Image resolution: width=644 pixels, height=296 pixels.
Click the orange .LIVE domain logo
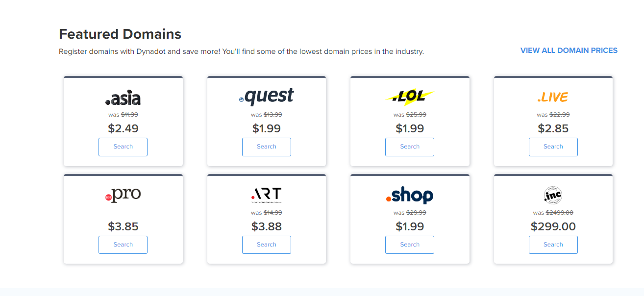coord(553,98)
